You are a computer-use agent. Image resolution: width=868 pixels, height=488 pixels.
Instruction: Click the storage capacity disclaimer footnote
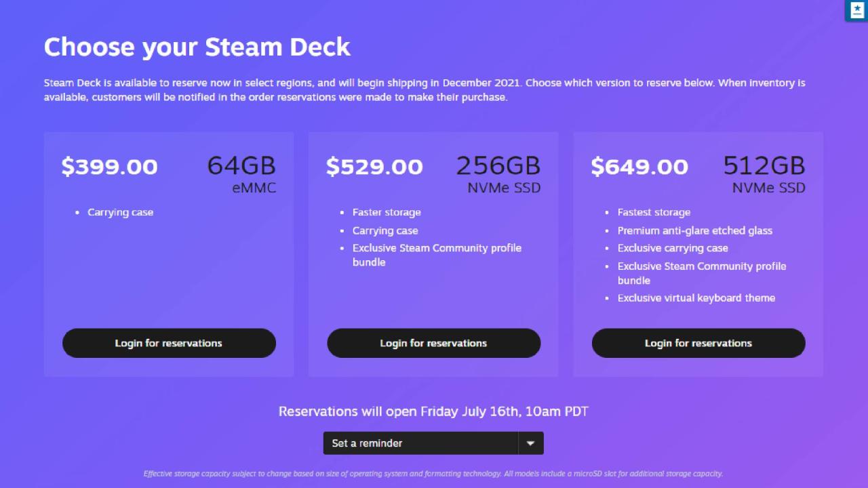click(433, 473)
